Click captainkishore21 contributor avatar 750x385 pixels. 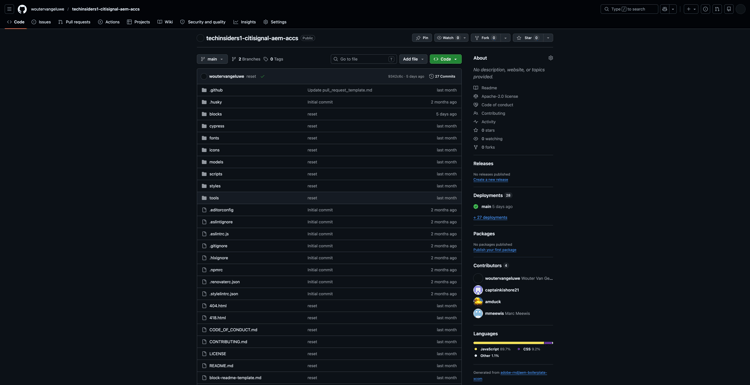pos(478,290)
